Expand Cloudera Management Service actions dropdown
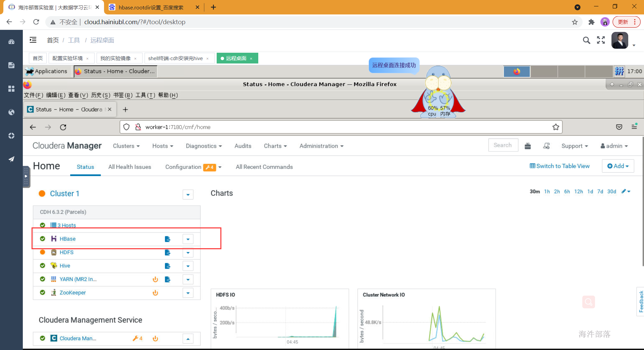 click(188, 339)
